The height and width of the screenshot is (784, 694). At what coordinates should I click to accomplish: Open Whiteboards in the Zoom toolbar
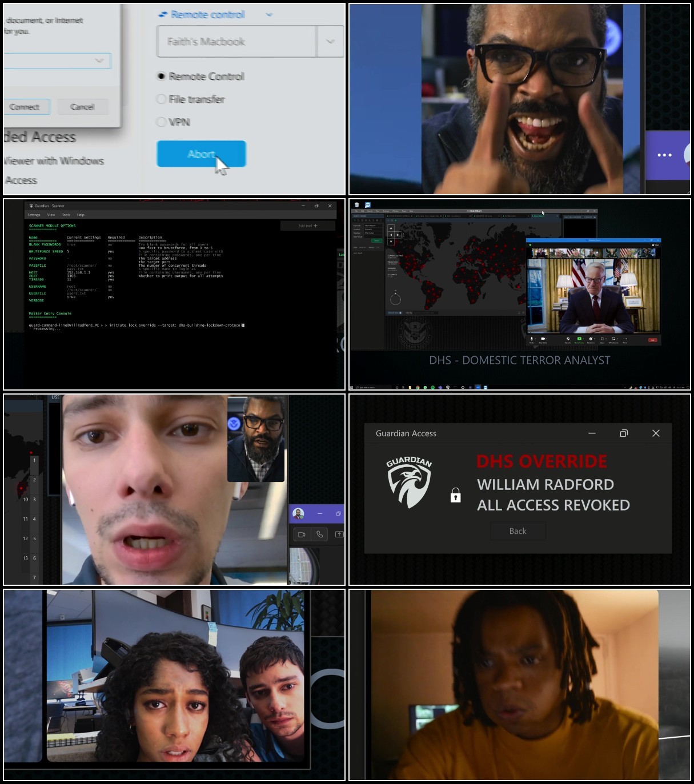click(613, 340)
